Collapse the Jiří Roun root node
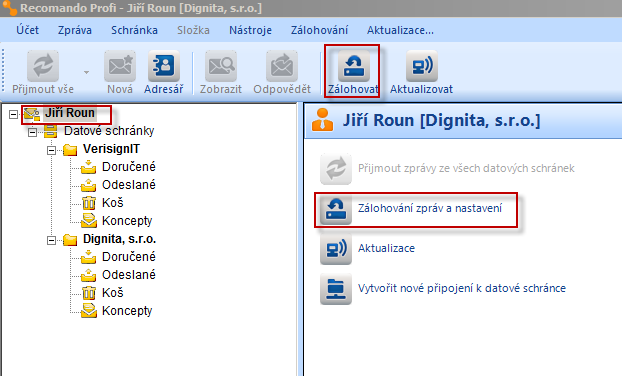This screenshot has height=376, width=622. point(13,114)
